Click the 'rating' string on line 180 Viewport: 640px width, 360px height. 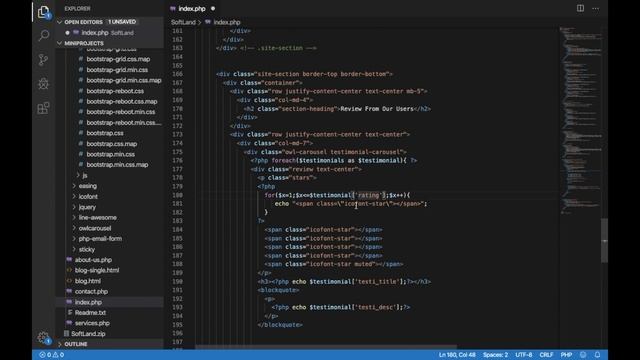[369, 195]
